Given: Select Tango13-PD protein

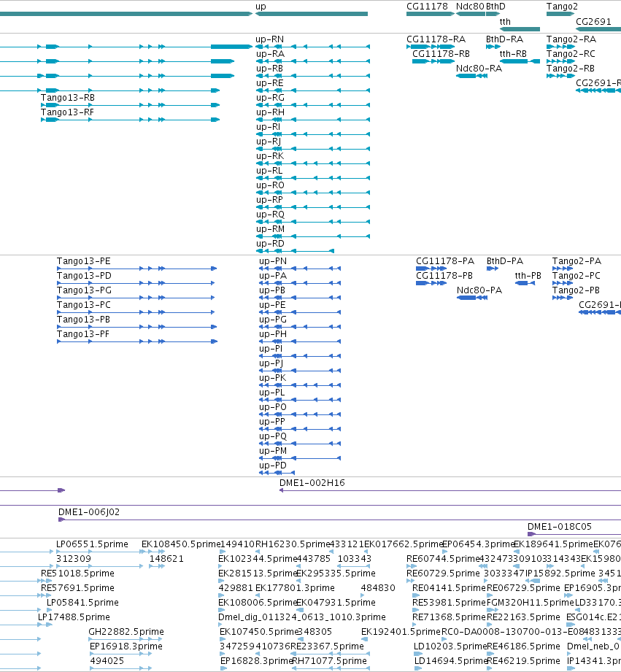Looking at the screenshot, I should tap(84, 276).
